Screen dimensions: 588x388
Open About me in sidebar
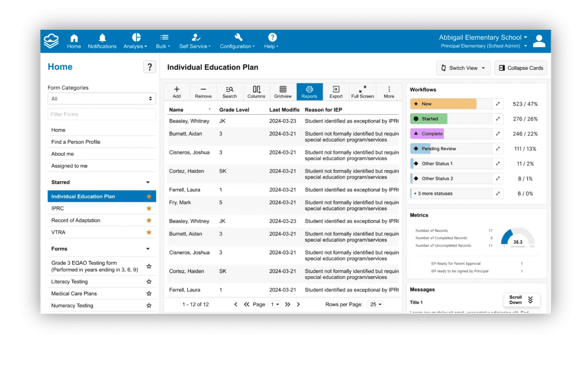pyautogui.click(x=102, y=154)
